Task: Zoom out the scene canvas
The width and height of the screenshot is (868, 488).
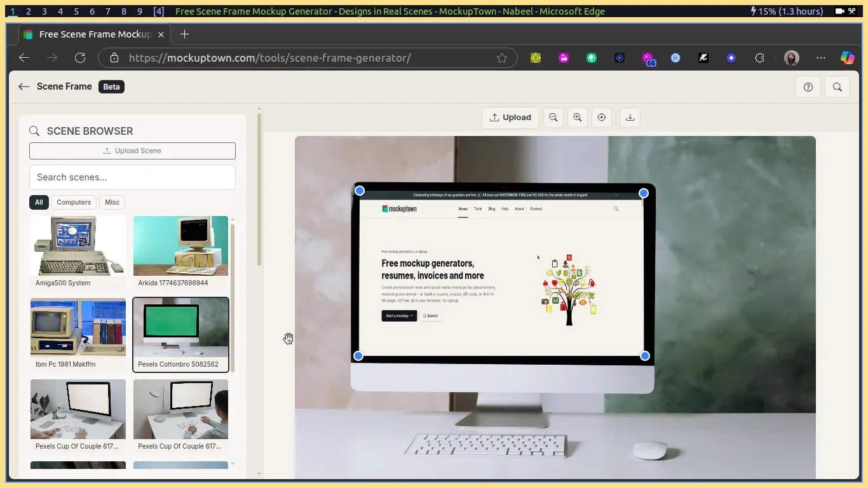Action: coord(553,118)
